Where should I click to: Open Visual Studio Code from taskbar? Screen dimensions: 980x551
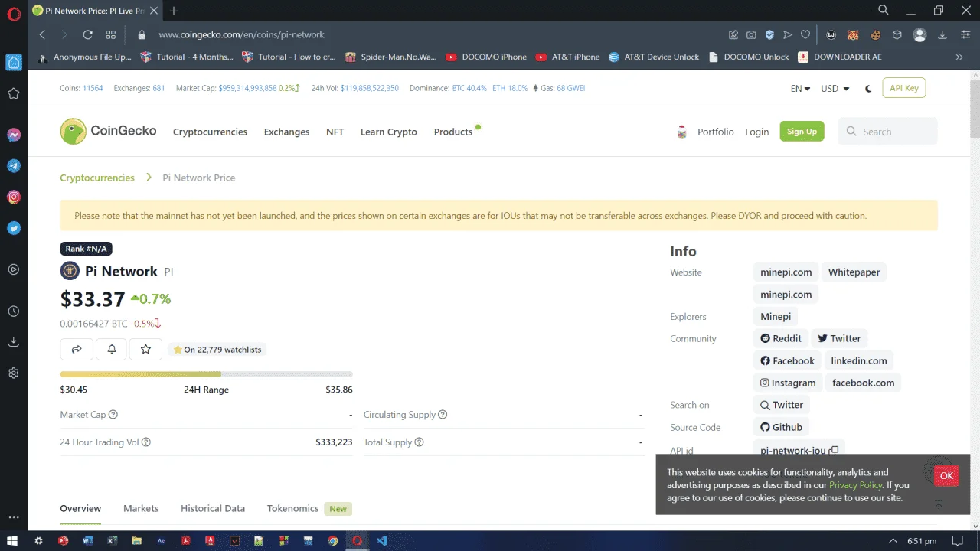(x=381, y=540)
